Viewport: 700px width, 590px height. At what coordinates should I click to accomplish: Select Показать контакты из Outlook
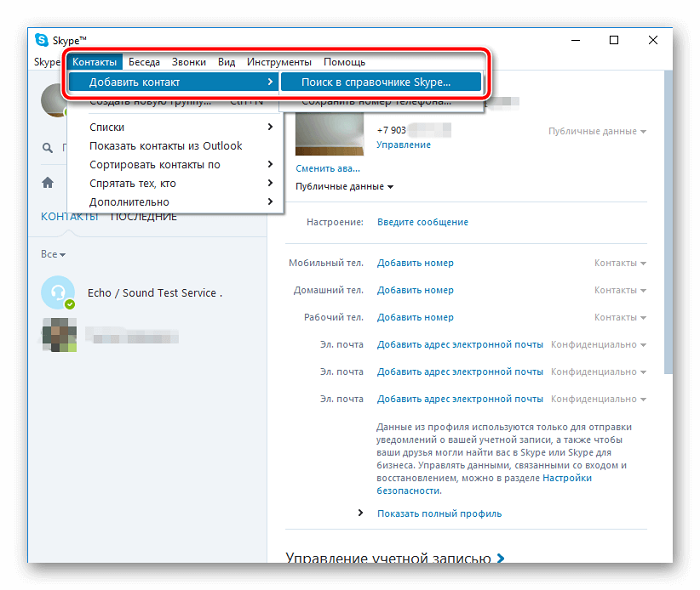175,146
